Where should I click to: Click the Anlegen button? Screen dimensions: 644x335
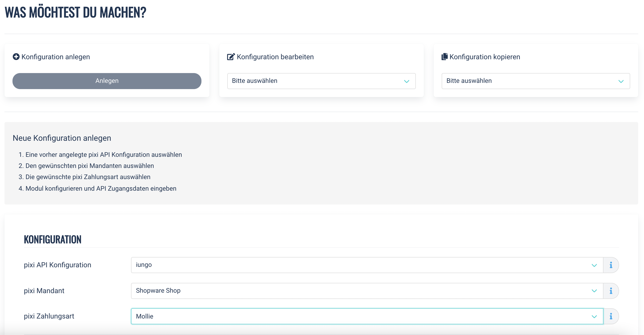pyautogui.click(x=107, y=81)
